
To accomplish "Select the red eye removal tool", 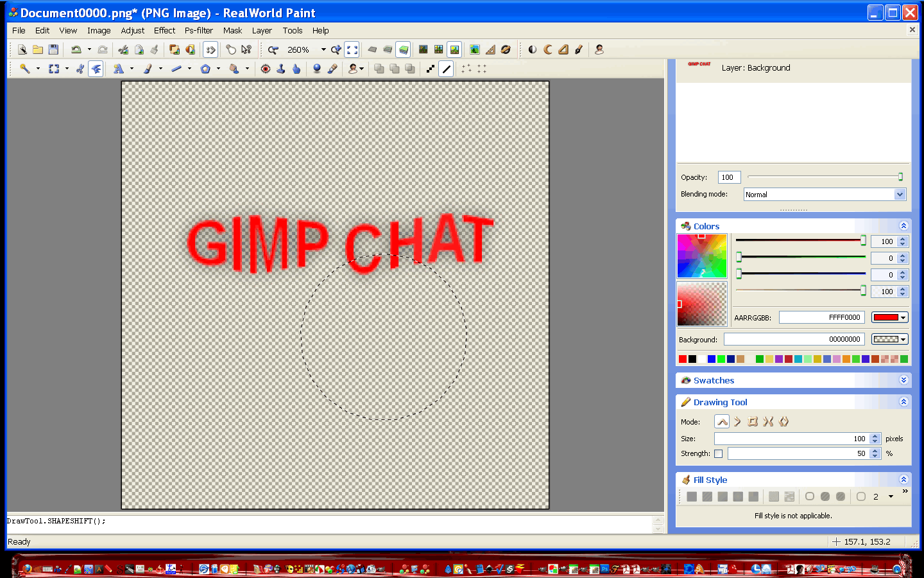I will click(x=264, y=69).
